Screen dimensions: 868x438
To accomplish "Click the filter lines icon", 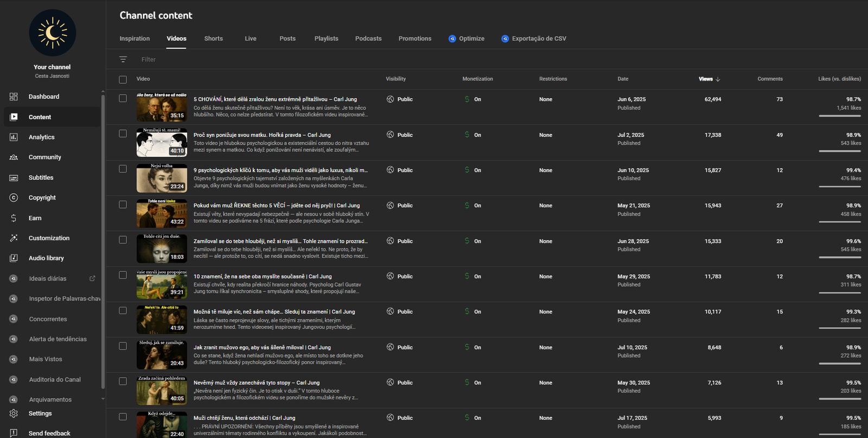I will (x=123, y=59).
